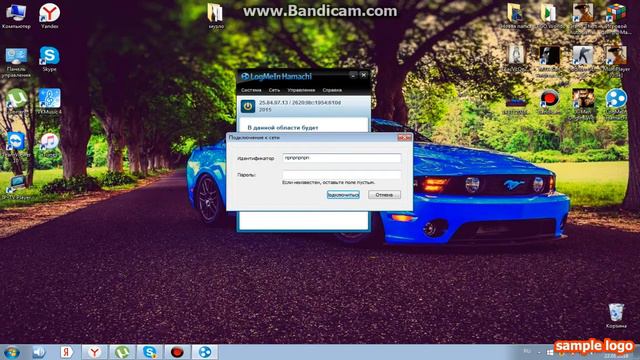Select the iTunes desktop icon
Screen dimensions: 640x360
tap(49, 145)
